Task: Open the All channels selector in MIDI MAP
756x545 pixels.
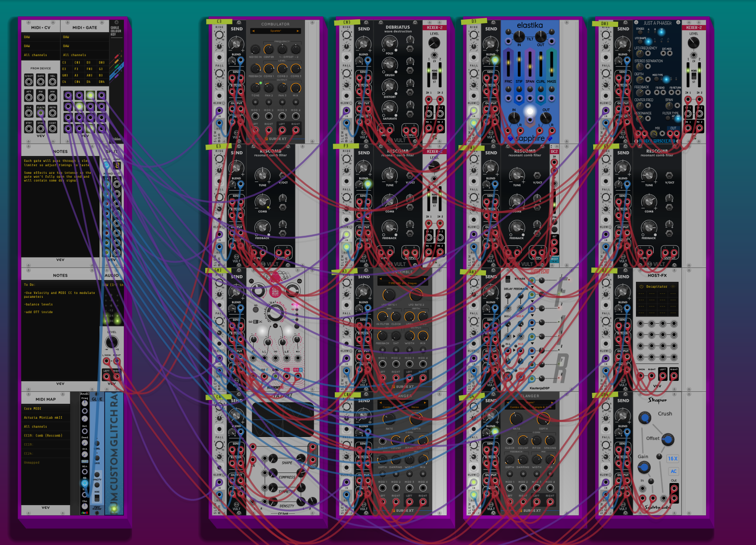Action: point(46,426)
